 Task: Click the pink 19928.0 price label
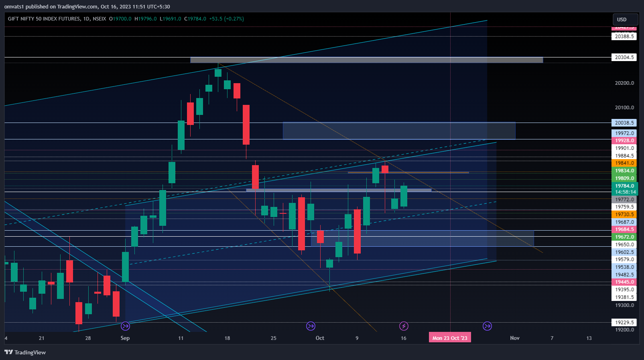[x=624, y=141]
